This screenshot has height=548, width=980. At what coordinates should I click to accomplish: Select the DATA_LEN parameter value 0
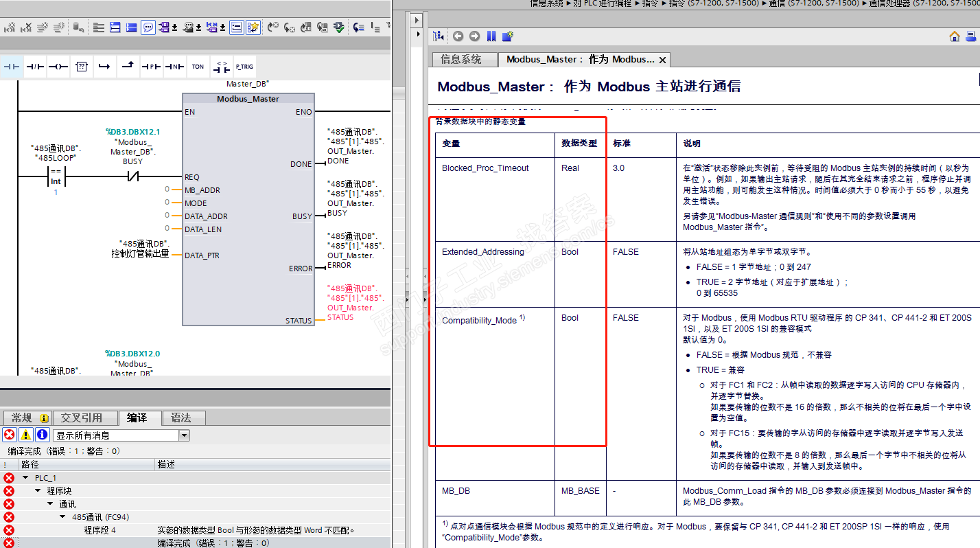tap(167, 229)
